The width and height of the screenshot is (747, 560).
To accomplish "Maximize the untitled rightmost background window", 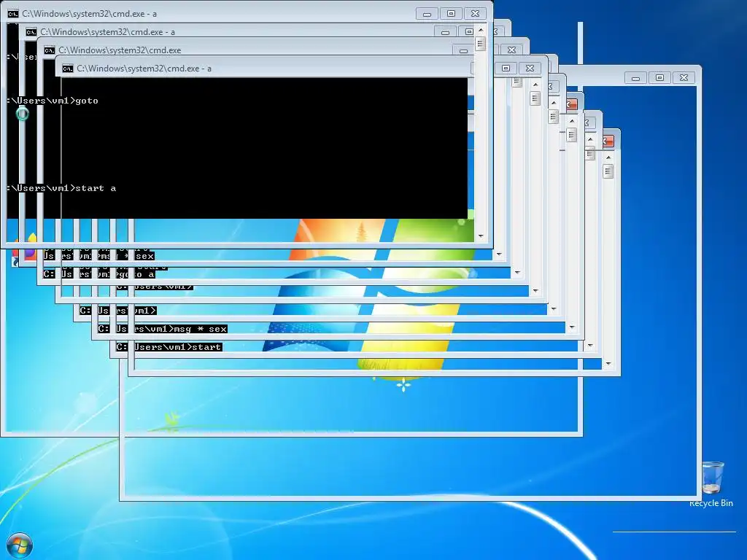I will point(659,77).
